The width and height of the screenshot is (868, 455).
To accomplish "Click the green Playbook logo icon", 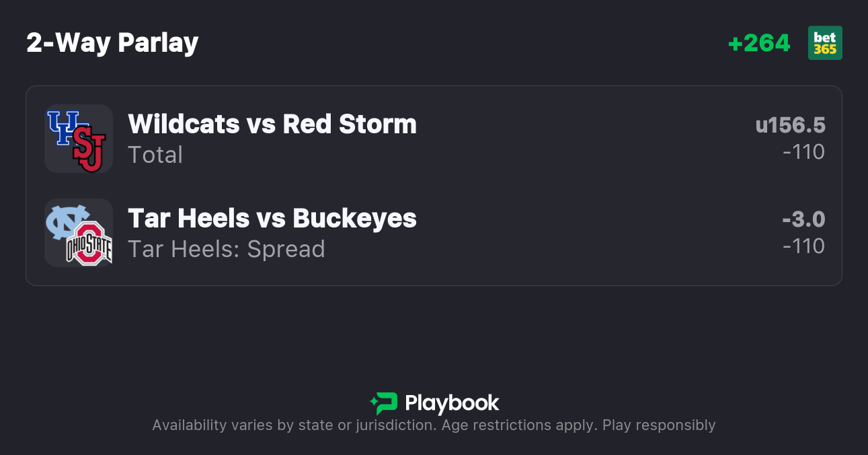I will pyautogui.click(x=384, y=403).
